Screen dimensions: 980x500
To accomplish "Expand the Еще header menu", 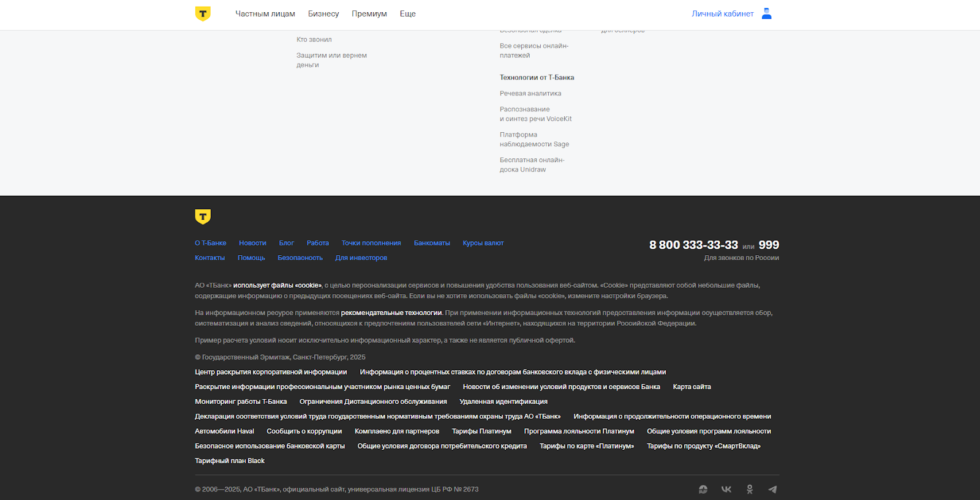I will point(408,13).
